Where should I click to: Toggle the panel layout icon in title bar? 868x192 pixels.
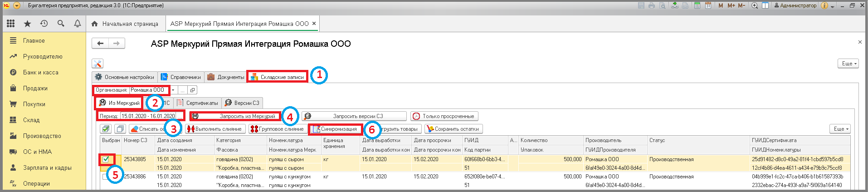tap(765, 5)
